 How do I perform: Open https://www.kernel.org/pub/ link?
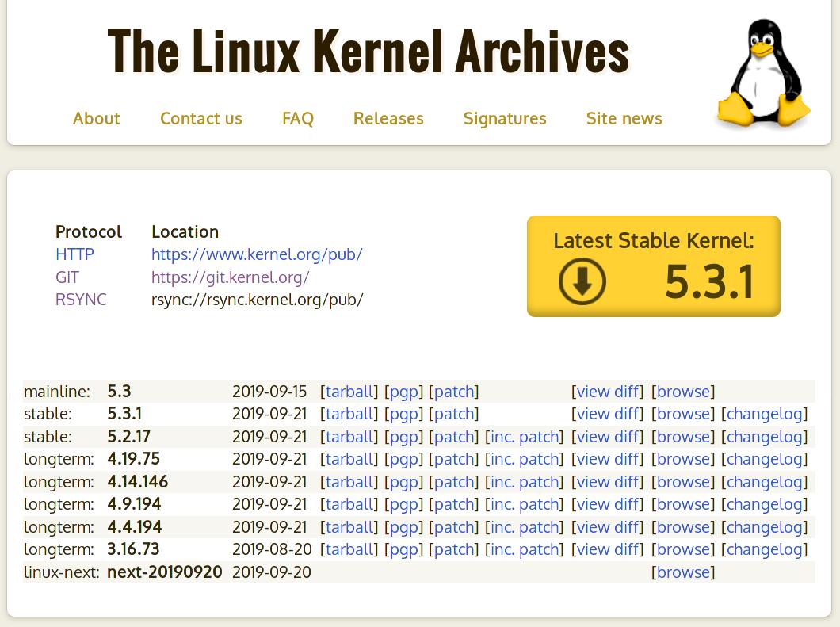tap(257, 254)
